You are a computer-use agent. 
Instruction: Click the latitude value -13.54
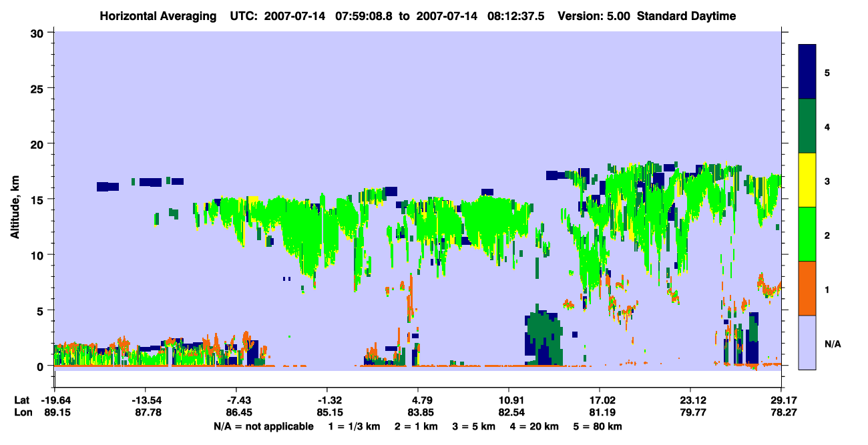tap(146, 400)
